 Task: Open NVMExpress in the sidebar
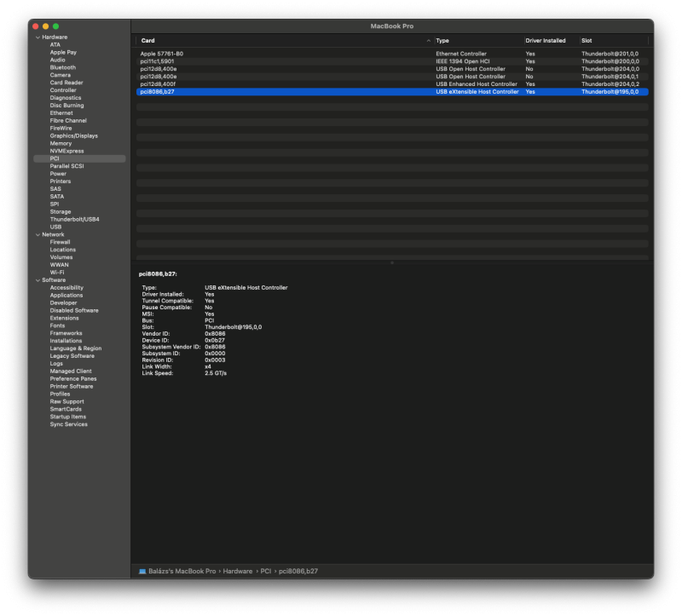66,152
